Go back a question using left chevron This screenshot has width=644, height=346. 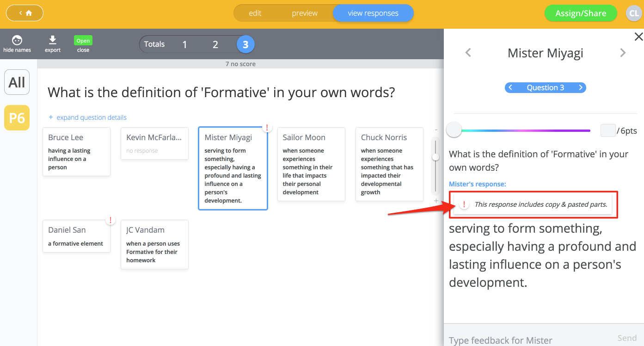[510, 87]
